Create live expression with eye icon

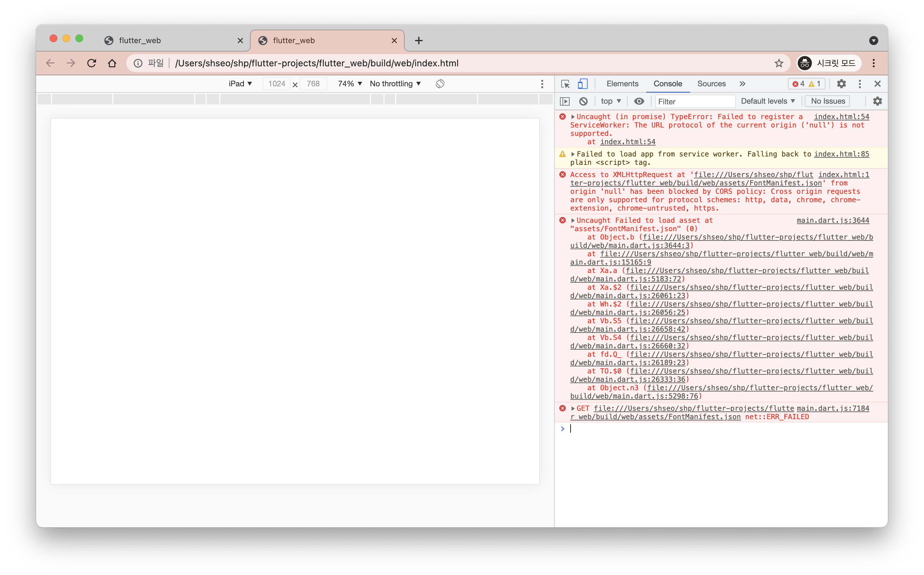[x=639, y=101]
